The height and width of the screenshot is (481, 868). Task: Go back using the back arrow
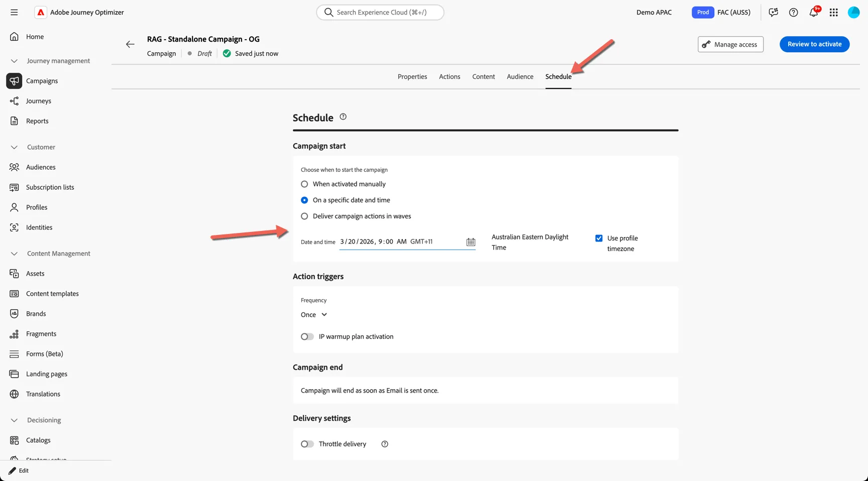click(130, 44)
